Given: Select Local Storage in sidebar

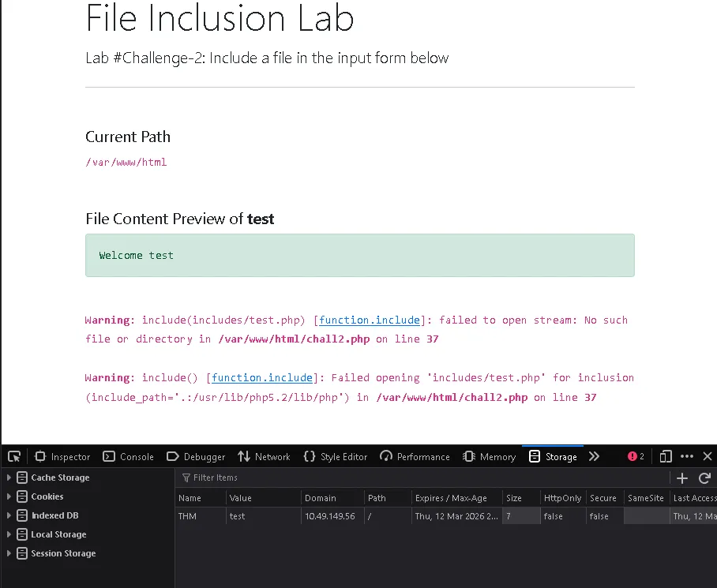Looking at the screenshot, I should pyautogui.click(x=58, y=534).
